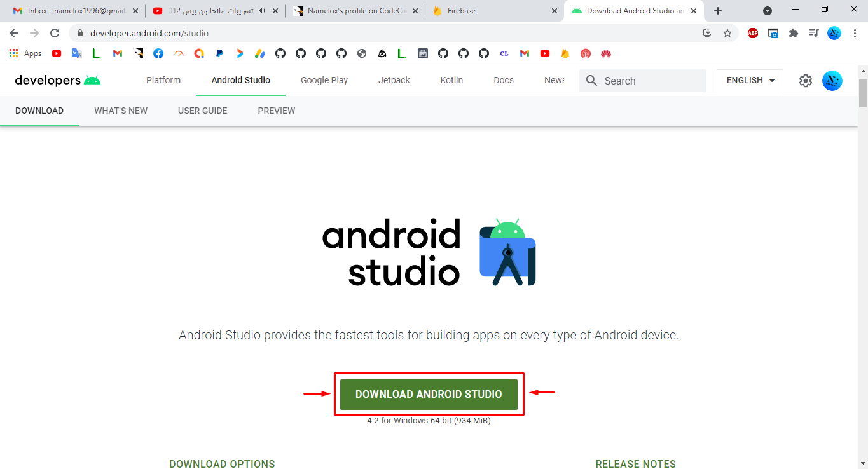Click the '4.2 for Windows 64-bit (934 MiB)' text
The image size is (868, 469).
pyautogui.click(x=429, y=420)
